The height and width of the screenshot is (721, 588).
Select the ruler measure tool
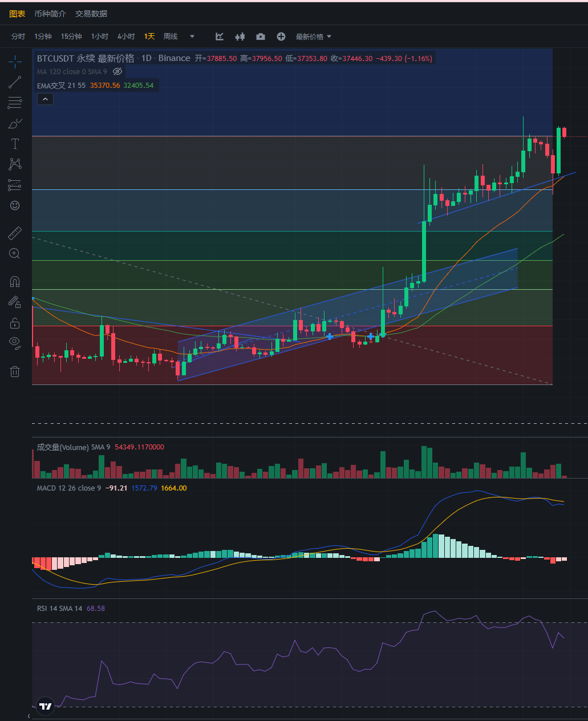pos(15,233)
